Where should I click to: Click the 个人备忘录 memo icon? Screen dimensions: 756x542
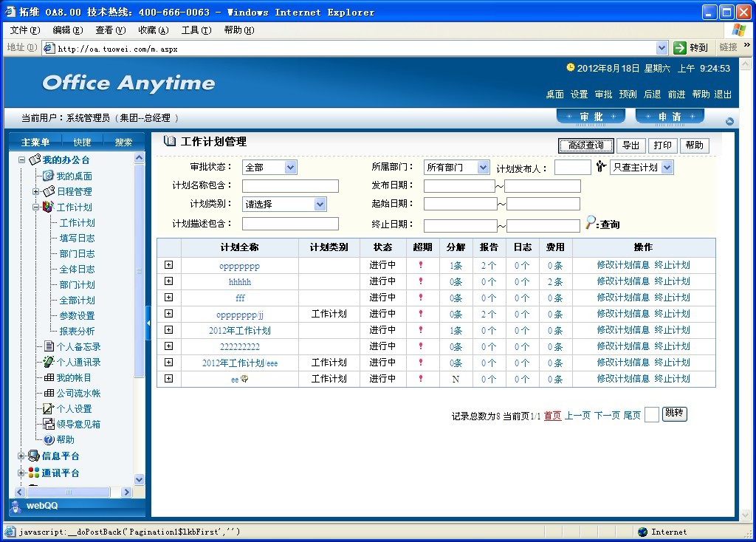[x=49, y=346]
